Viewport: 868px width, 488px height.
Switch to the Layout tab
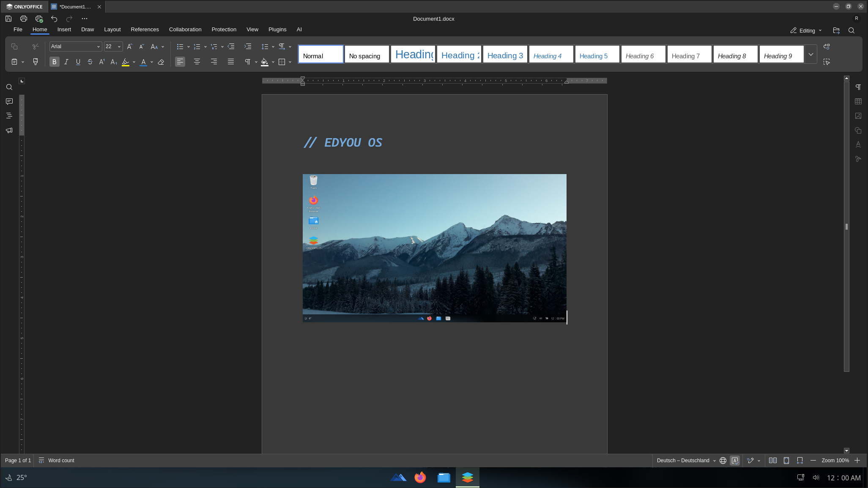tap(112, 30)
